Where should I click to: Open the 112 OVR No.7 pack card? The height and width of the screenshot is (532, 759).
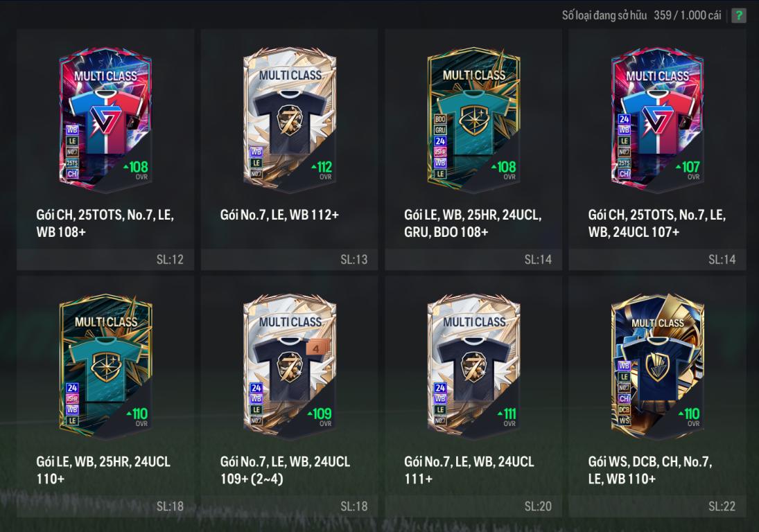(290, 119)
